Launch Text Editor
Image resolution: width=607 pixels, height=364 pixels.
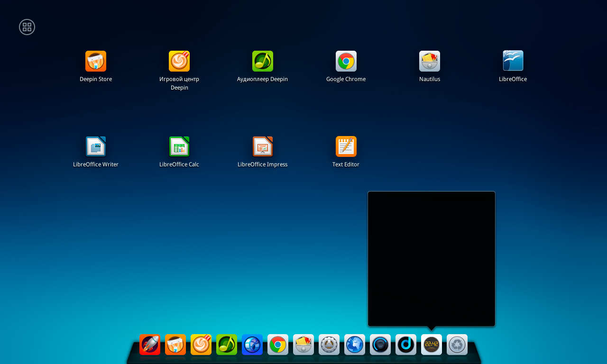(346, 147)
